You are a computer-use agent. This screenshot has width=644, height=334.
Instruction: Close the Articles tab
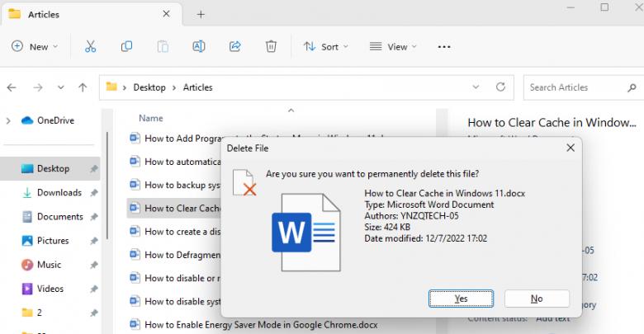pos(166,14)
